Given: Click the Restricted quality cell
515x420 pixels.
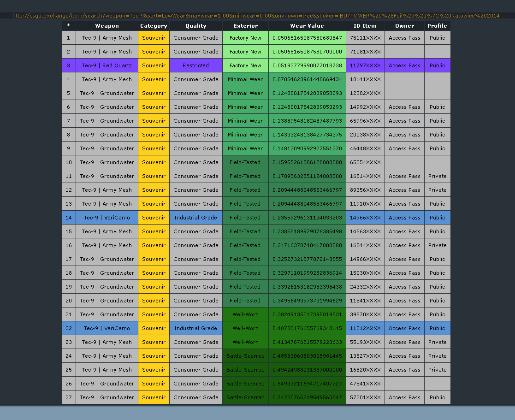Looking at the screenshot, I should pos(196,65).
